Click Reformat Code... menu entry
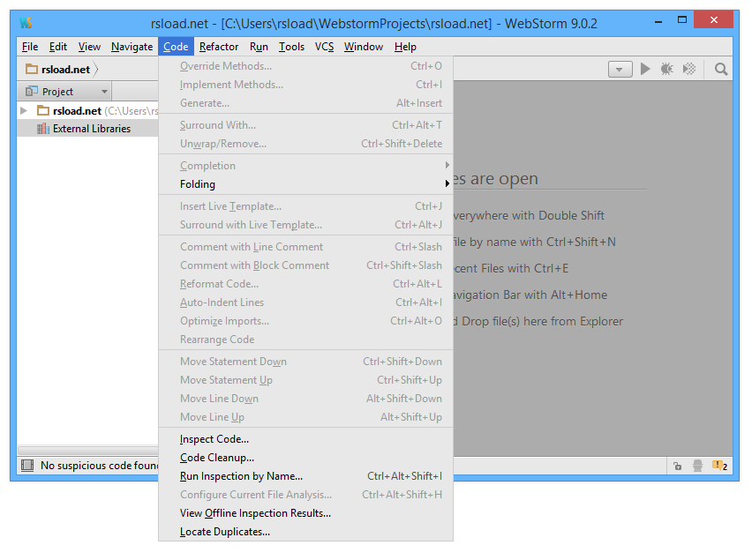Viewport: 752px width, 560px height. [305, 284]
